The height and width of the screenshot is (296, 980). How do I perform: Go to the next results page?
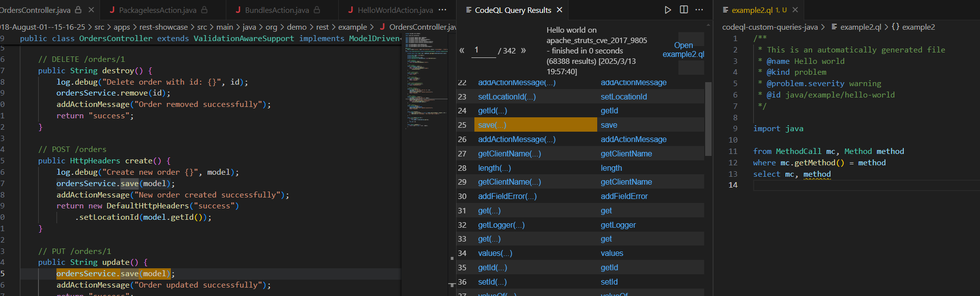point(523,50)
